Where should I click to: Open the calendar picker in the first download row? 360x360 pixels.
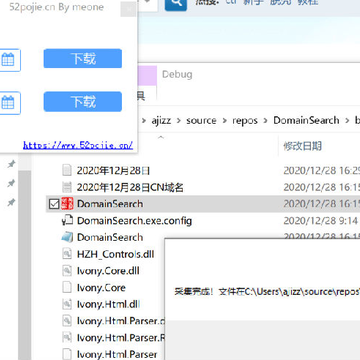pos(8,60)
